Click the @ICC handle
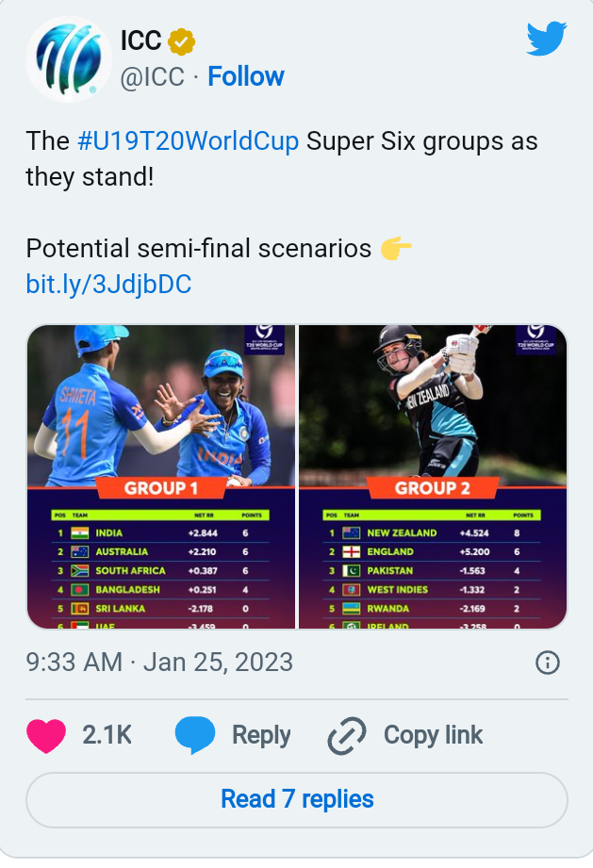Screen dimensions: 593x868 [152, 76]
